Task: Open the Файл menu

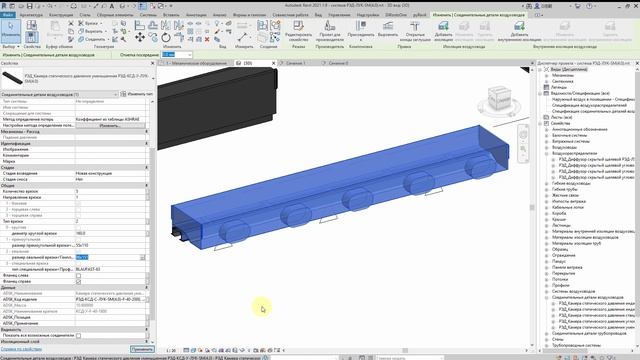Action: (8, 15)
